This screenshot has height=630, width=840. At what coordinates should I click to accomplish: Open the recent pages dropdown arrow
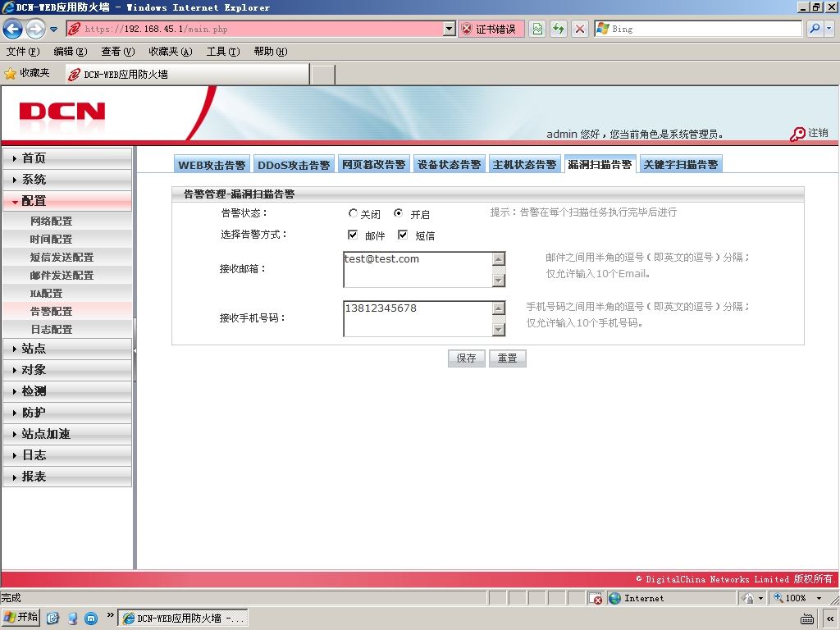tap(53, 30)
